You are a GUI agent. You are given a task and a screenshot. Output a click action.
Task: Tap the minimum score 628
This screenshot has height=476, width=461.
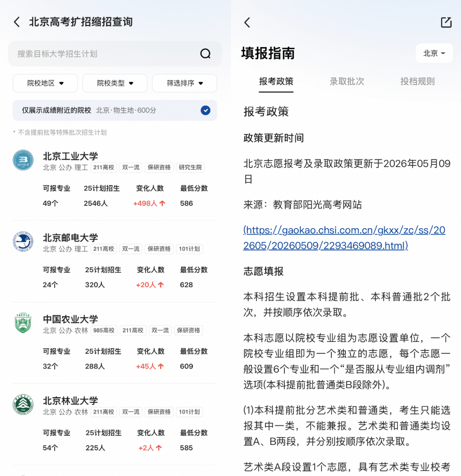[186, 285]
